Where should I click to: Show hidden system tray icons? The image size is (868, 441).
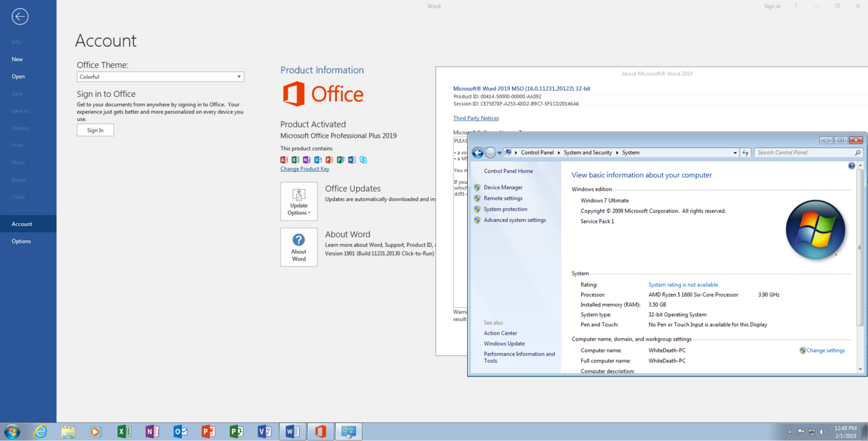point(789,432)
